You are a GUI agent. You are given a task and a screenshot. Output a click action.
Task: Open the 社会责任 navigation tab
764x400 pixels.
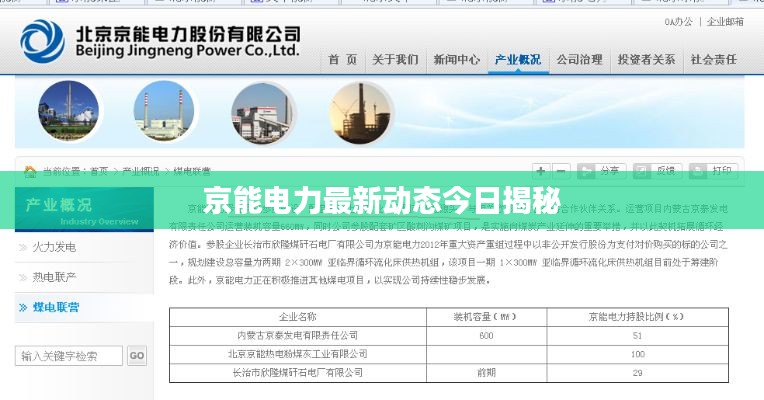point(713,60)
